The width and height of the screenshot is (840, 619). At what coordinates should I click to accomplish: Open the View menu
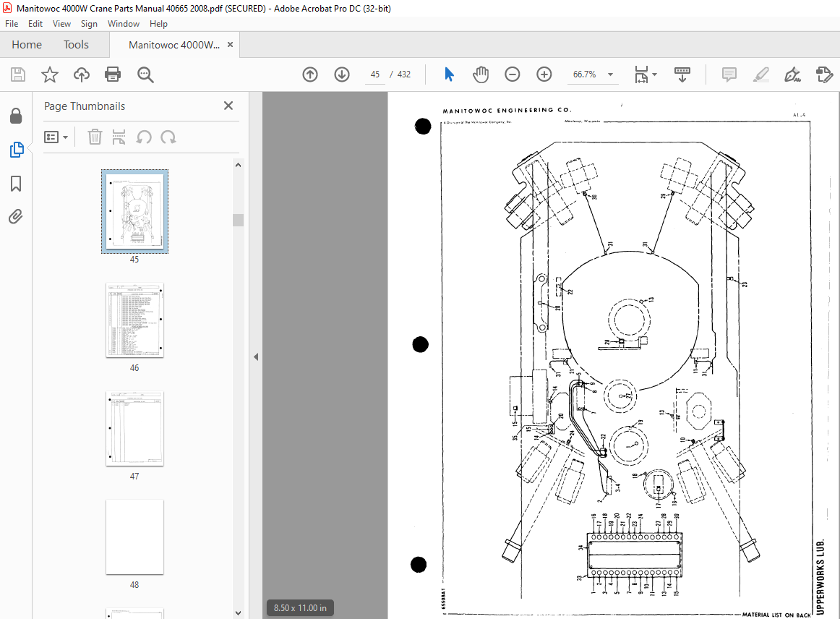(x=61, y=24)
